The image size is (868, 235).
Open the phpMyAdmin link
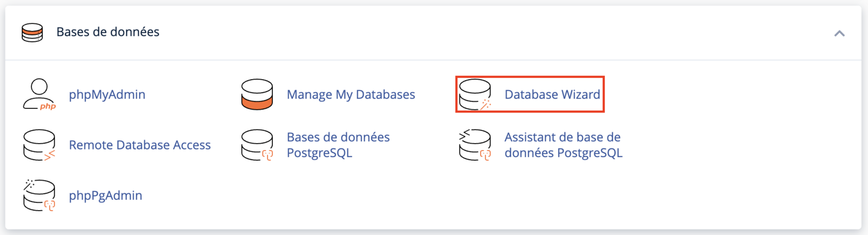coord(107,95)
